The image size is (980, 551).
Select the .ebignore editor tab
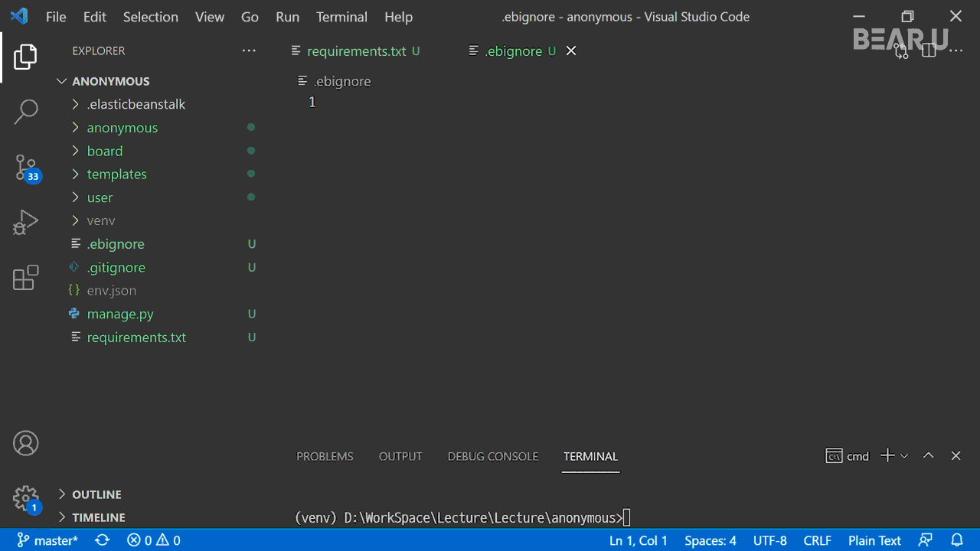[x=513, y=51]
